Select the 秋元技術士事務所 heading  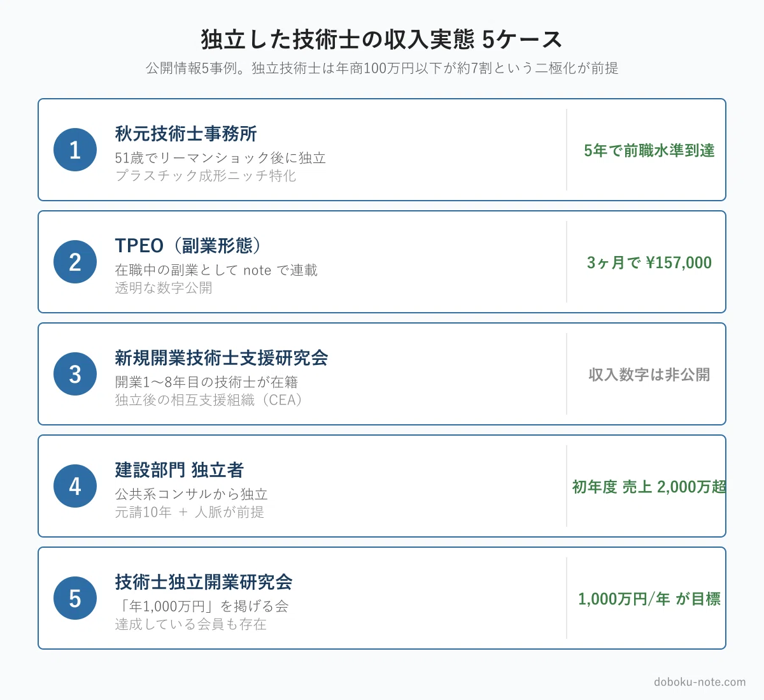click(x=186, y=134)
